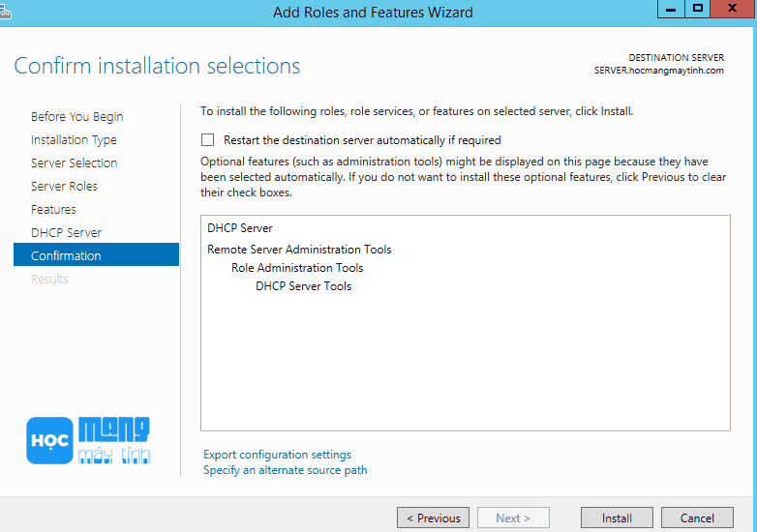
Task: Open the Server Roles page
Action: [x=64, y=186]
